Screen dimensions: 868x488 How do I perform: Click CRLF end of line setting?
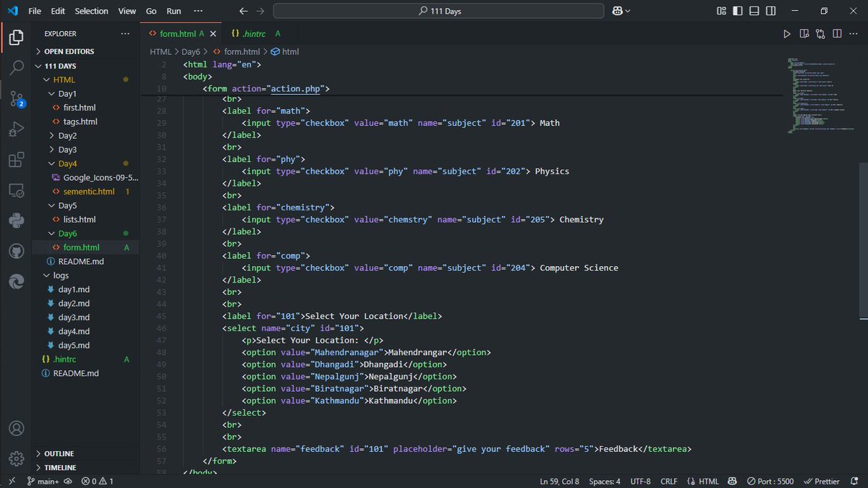click(669, 481)
